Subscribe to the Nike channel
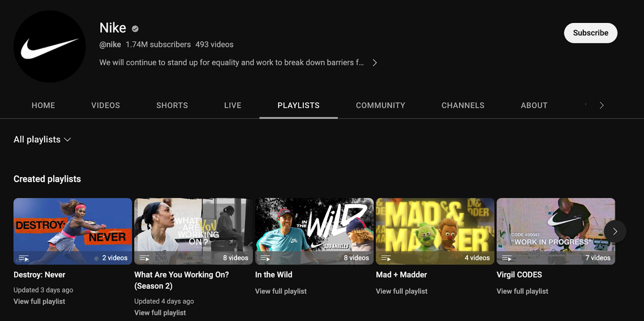The image size is (644, 321). point(590,33)
